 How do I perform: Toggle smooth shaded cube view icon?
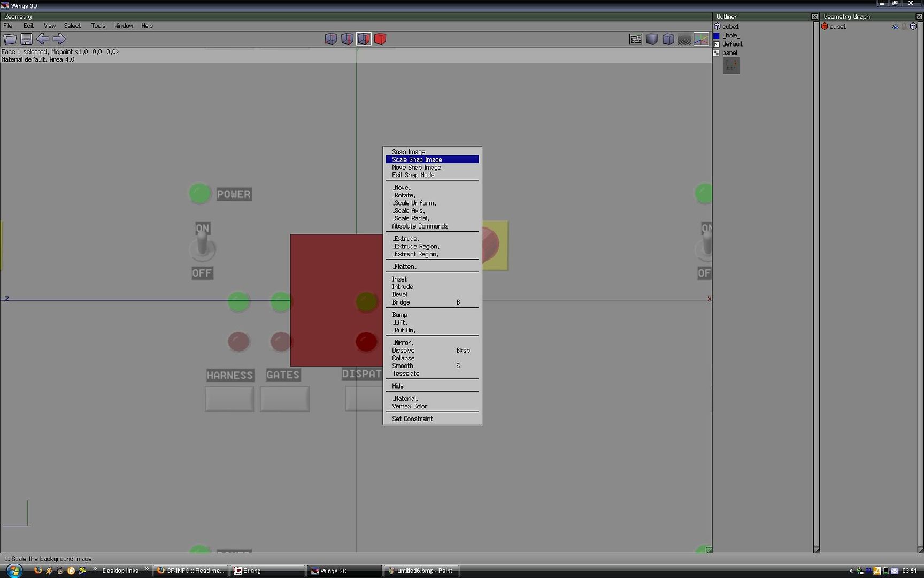[668, 39]
